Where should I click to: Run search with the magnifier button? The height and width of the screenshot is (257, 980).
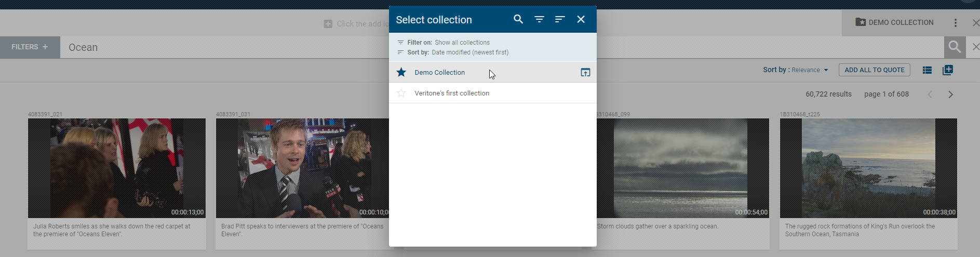point(955,47)
